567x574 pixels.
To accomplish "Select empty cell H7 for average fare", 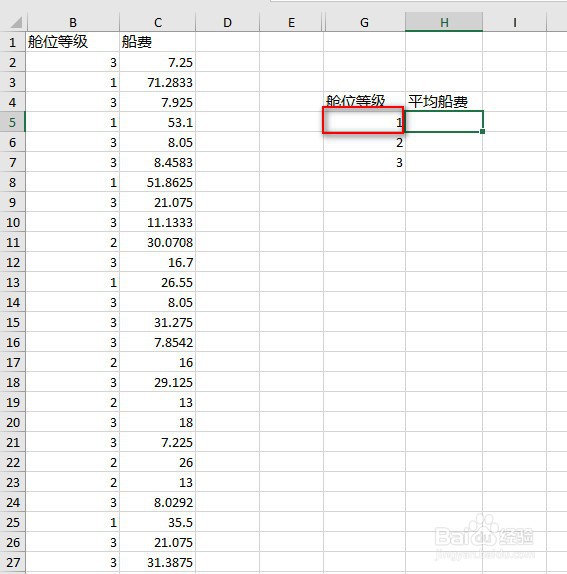I will click(444, 162).
